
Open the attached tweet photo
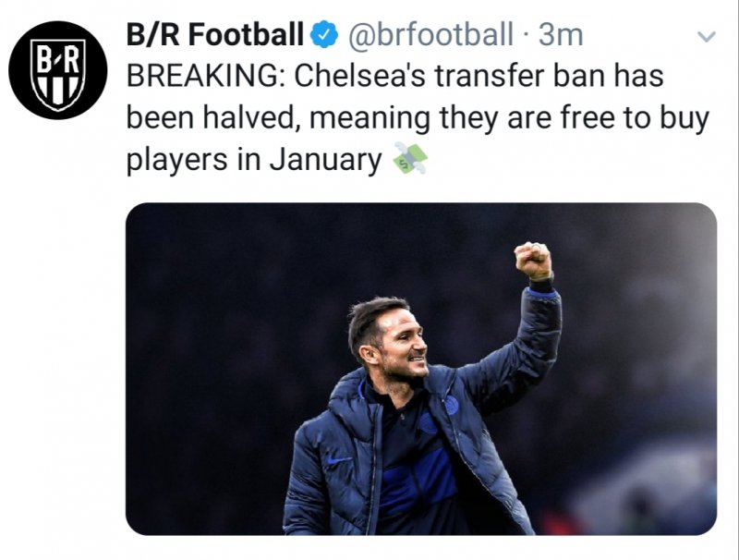(421, 369)
